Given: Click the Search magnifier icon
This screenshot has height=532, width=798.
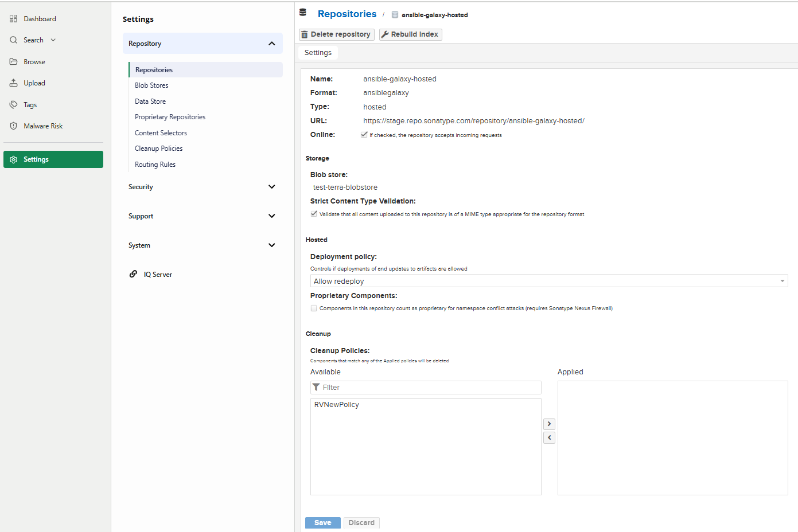Looking at the screenshot, I should pyautogui.click(x=13, y=40).
